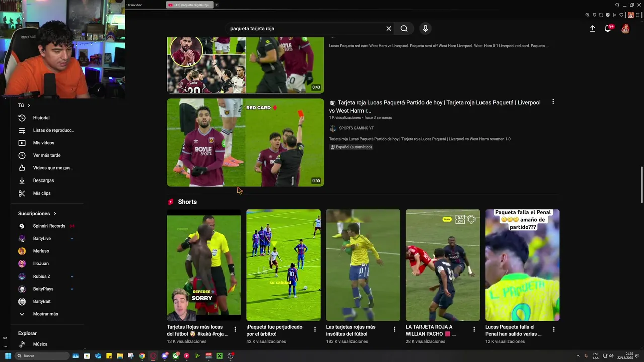Click the browser's heart bookmarks icon
Image resolution: width=644 pixels, height=362 pixels.
click(x=621, y=15)
